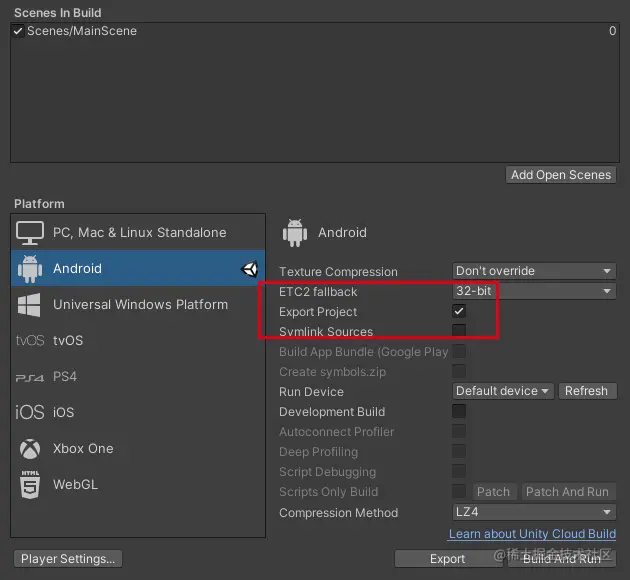
Task: Uncheck the Scenes/MainScene checkbox
Action: [18, 31]
